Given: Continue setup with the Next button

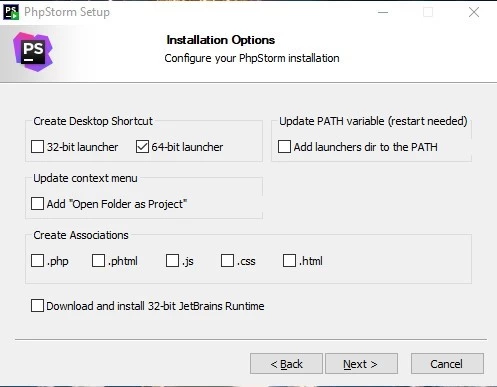Looking at the screenshot, I should 361,364.
